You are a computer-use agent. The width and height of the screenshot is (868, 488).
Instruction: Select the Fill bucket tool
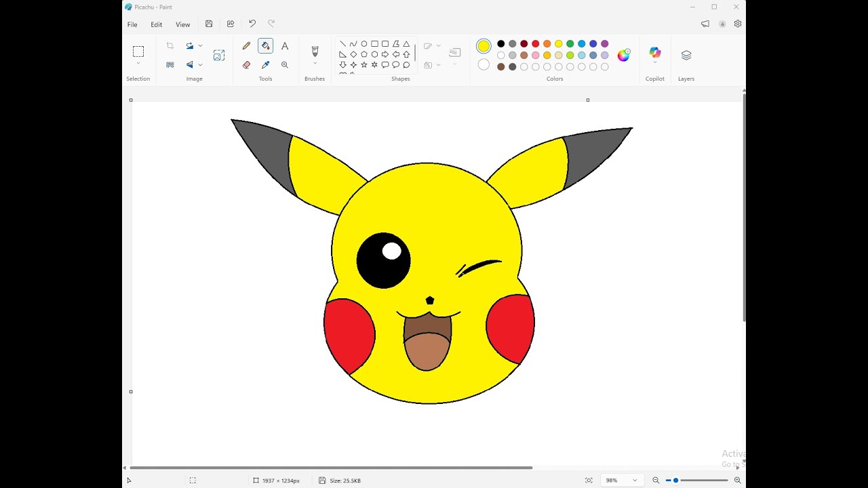tap(265, 46)
